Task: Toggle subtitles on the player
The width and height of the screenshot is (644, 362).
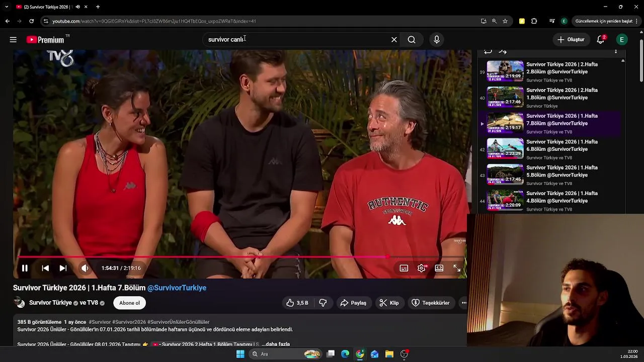Action: (x=404, y=268)
